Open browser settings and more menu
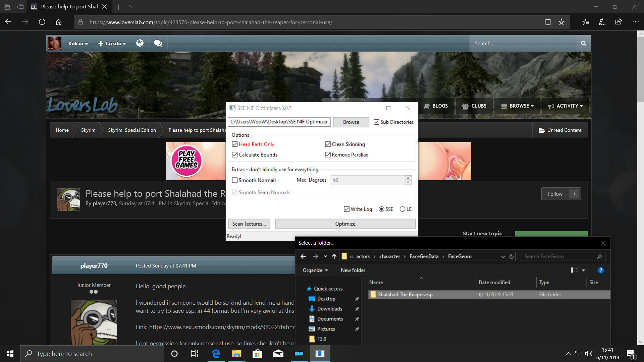This screenshot has width=644, height=362. (635, 22)
